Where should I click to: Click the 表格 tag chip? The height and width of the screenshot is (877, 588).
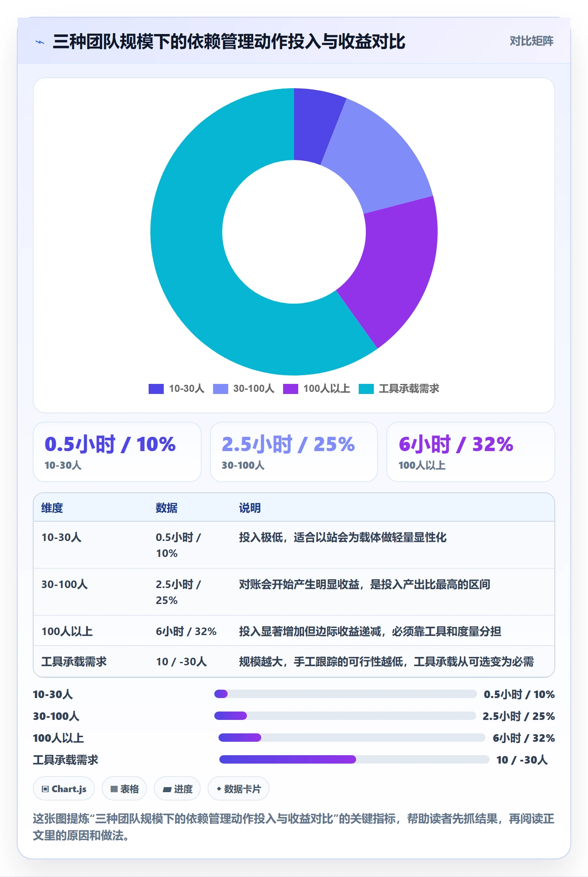[124, 789]
